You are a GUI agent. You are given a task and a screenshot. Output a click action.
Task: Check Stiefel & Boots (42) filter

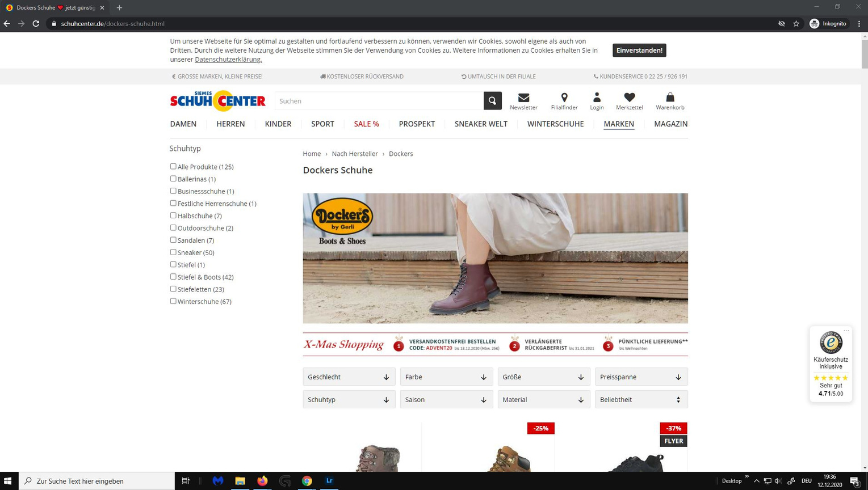click(173, 277)
